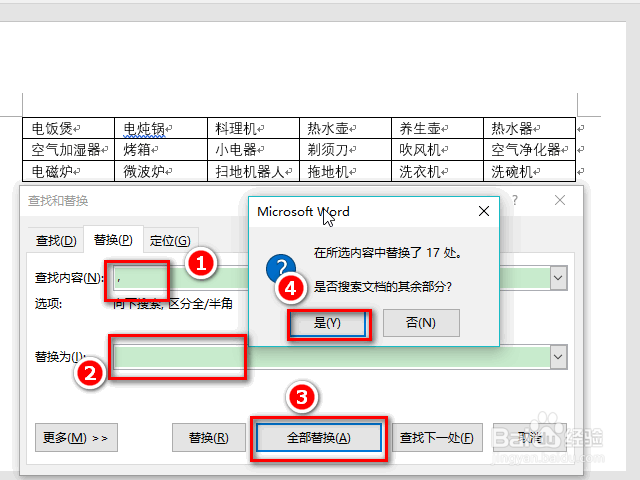Click the 是(Y) button in the Microsoft Word dialog
The image size is (640, 480).
pos(328,324)
